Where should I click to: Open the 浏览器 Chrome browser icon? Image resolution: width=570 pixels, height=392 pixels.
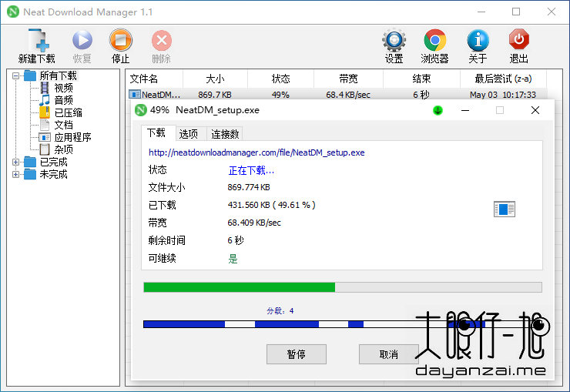(x=434, y=40)
